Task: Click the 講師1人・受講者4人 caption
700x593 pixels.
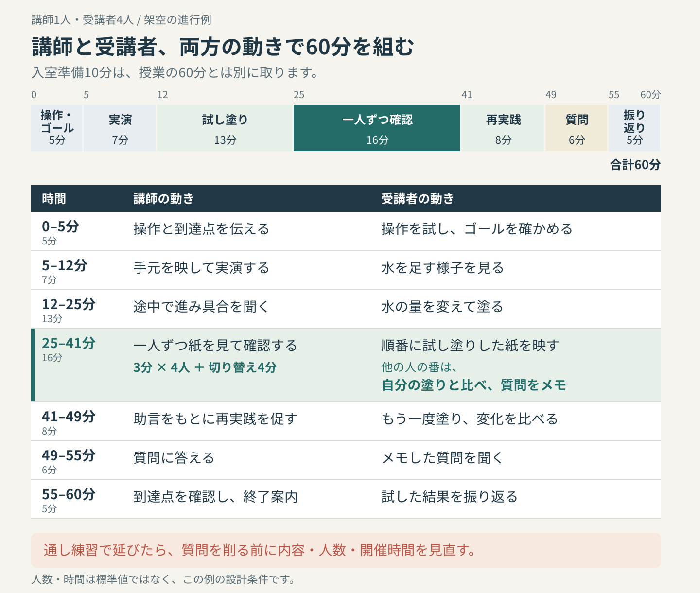Action: (x=122, y=20)
